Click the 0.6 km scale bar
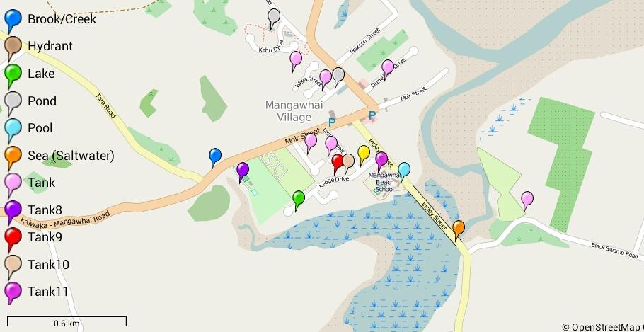The height and width of the screenshot is (332, 644). 67,321
